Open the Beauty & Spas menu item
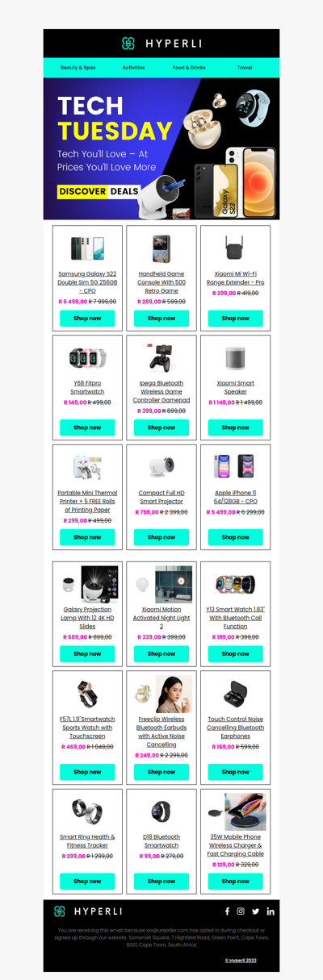The image size is (323, 980). (x=78, y=68)
